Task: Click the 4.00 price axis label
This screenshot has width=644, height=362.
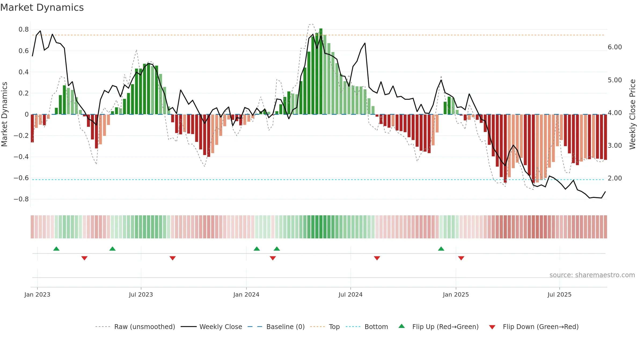Action: pos(615,113)
